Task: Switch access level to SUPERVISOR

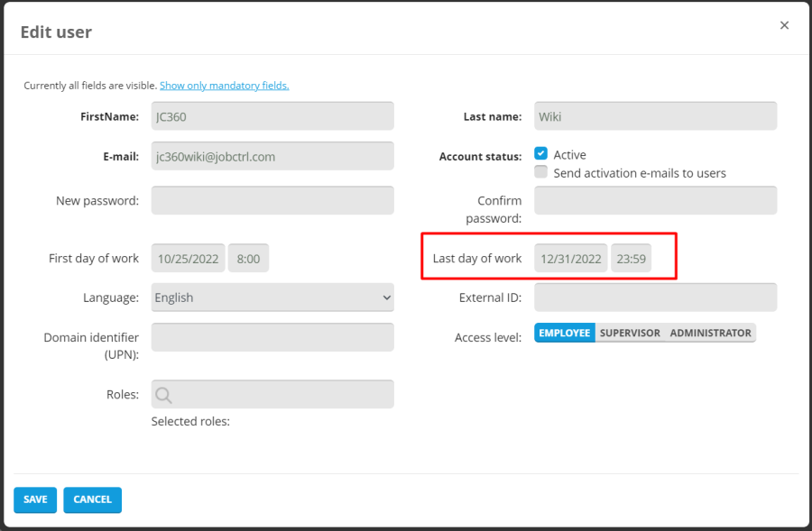Action: click(630, 333)
